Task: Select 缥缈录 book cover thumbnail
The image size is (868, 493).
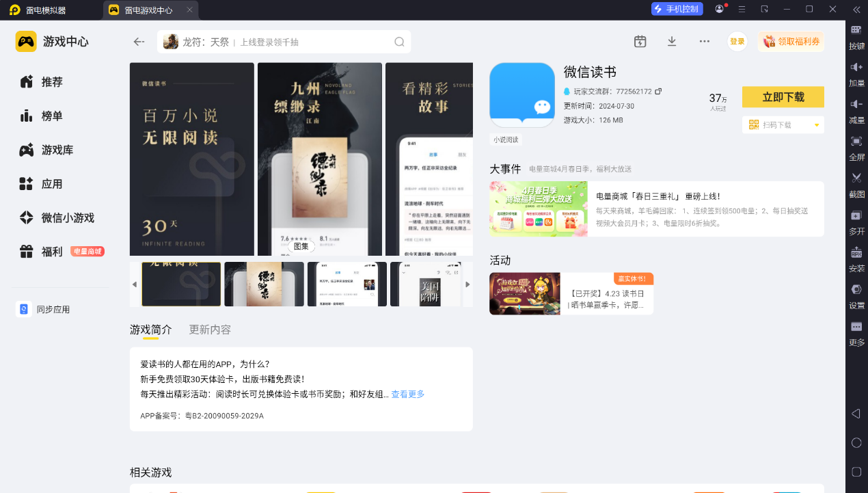Action: point(265,284)
